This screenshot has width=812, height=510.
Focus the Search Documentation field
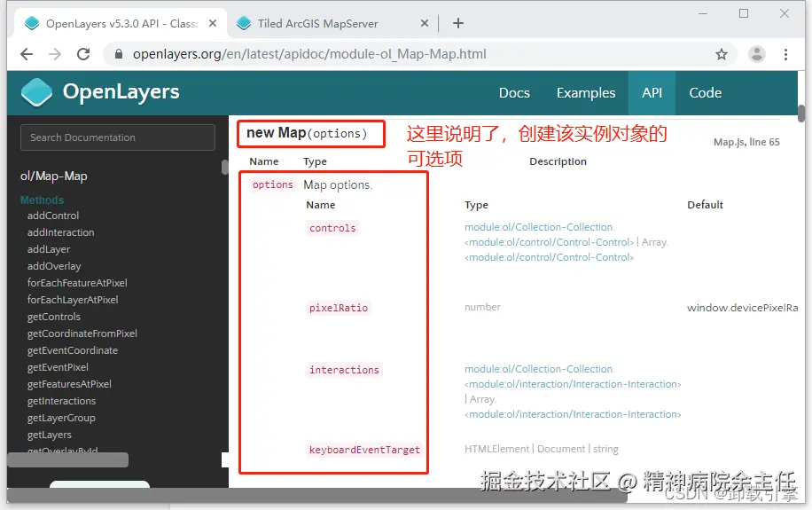pos(118,137)
